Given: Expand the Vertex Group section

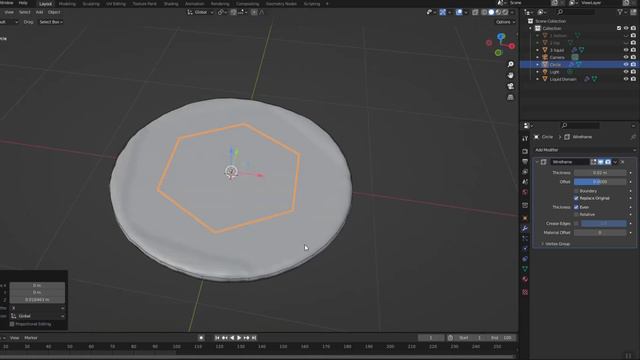Looking at the screenshot, I should [556, 244].
